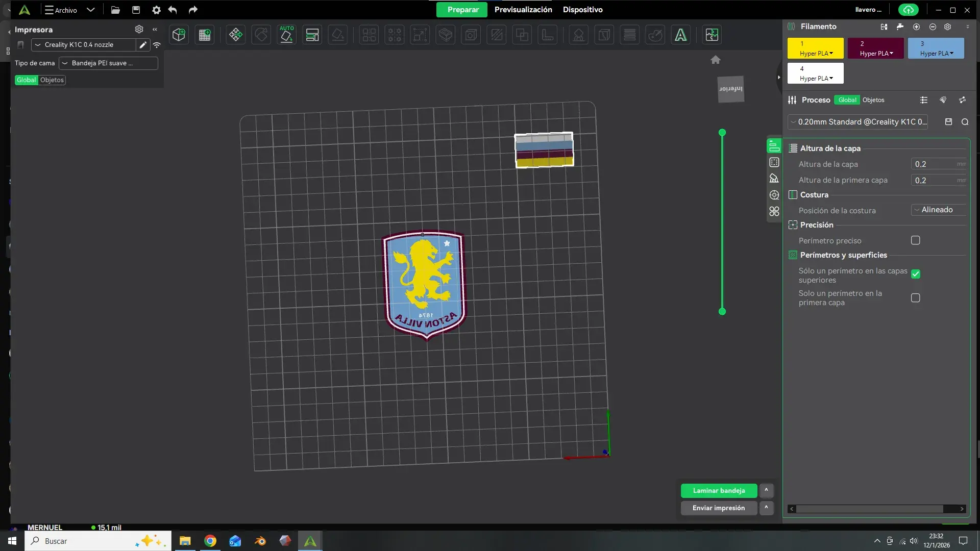980x551 pixels.
Task: Toggle the Perímetro preciso checkbox
Action: 916,240
